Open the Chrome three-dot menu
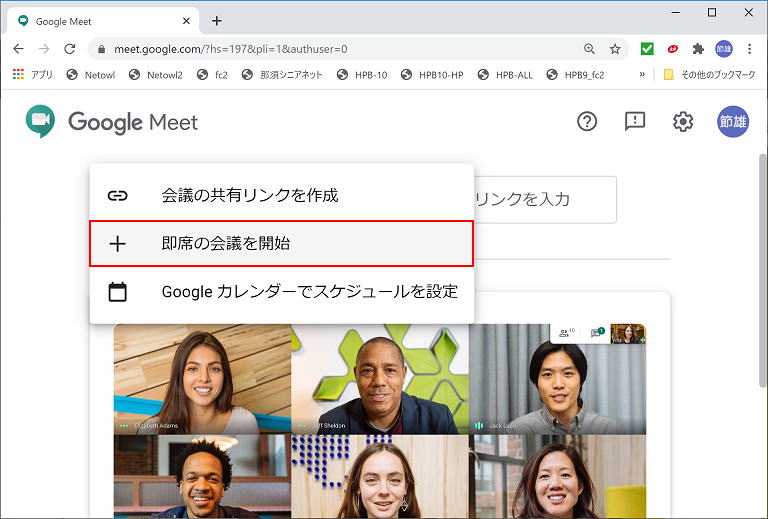 point(749,48)
